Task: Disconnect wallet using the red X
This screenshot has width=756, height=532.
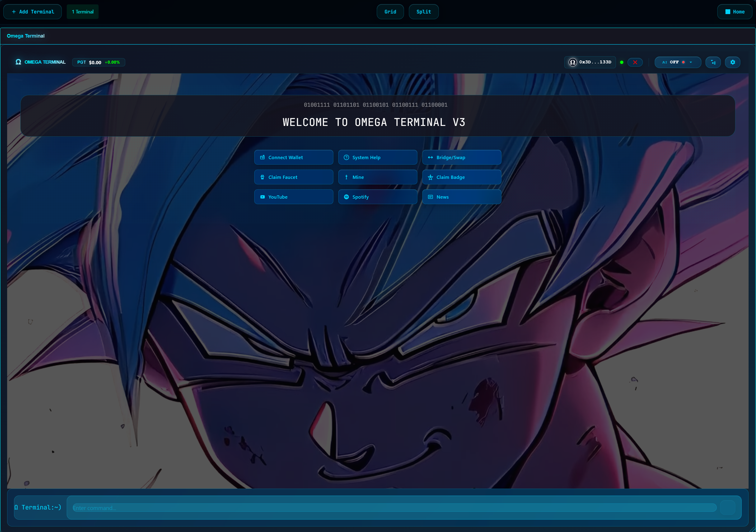Action: coord(635,62)
